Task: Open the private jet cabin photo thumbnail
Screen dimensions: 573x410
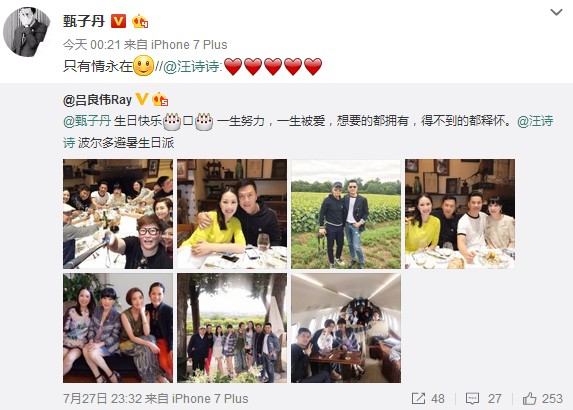Action: click(x=346, y=328)
